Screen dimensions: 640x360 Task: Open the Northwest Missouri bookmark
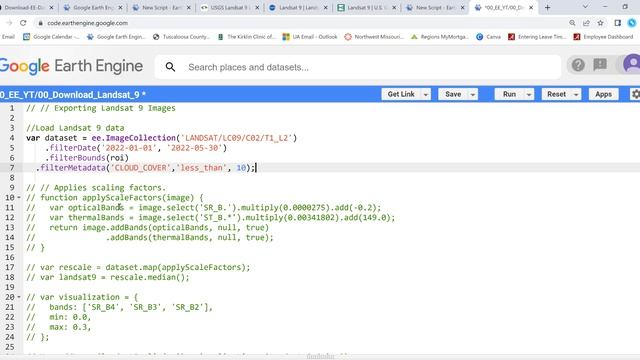click(x=374, y=37)
